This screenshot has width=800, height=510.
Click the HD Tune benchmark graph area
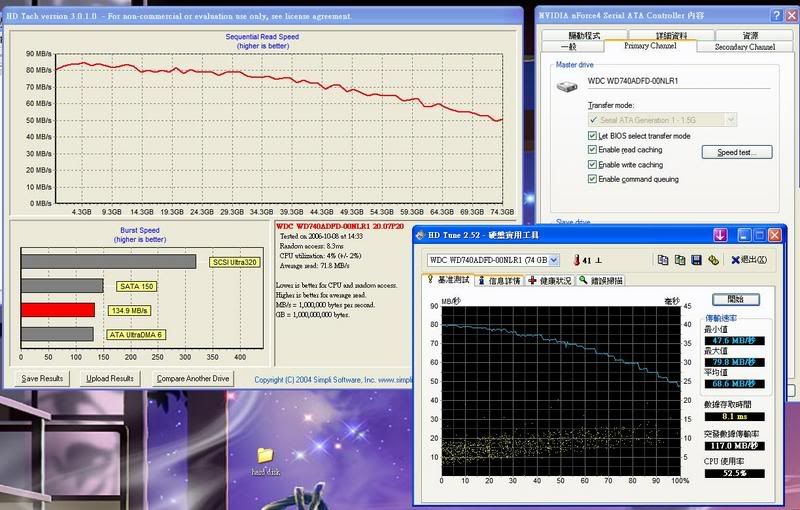(560, 391)
